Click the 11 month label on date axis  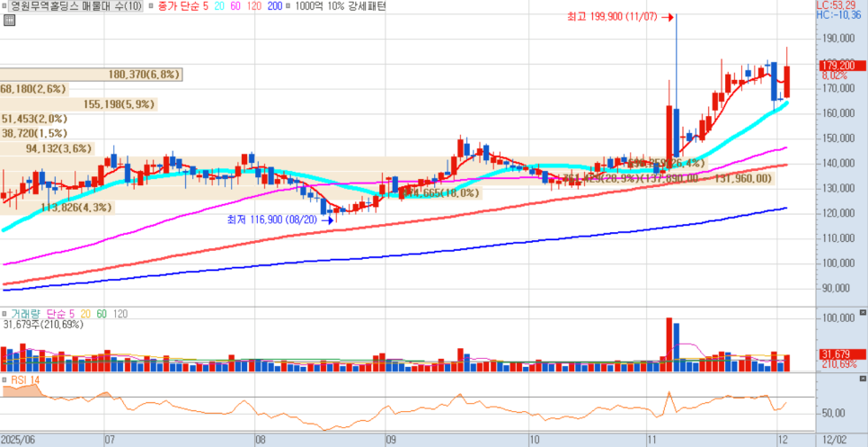[x=651, y=439]
